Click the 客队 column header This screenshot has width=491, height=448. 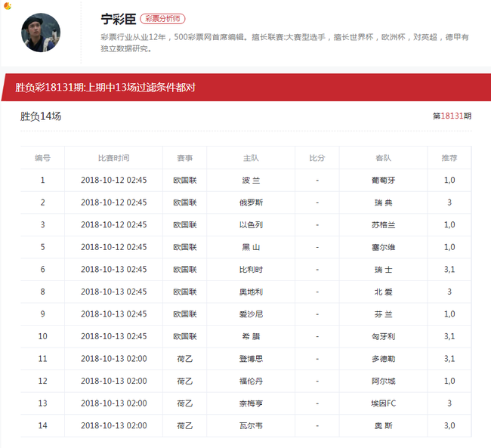click(383, 158)
